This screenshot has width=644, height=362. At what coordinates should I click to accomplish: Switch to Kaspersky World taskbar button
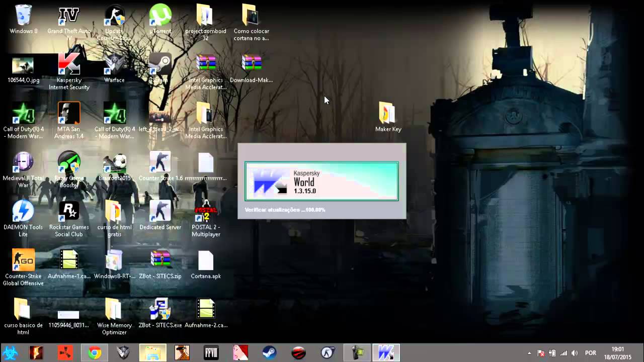click(386, 353)
